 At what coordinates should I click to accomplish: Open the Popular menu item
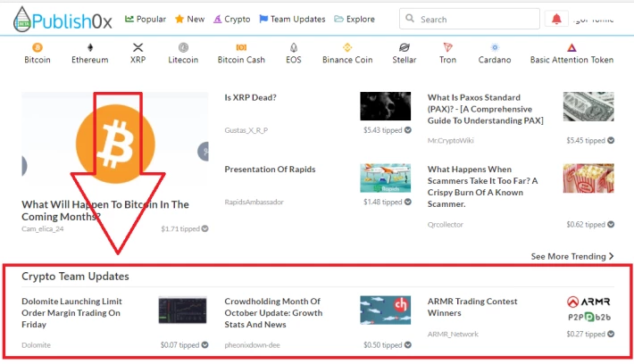pos(146,19)
